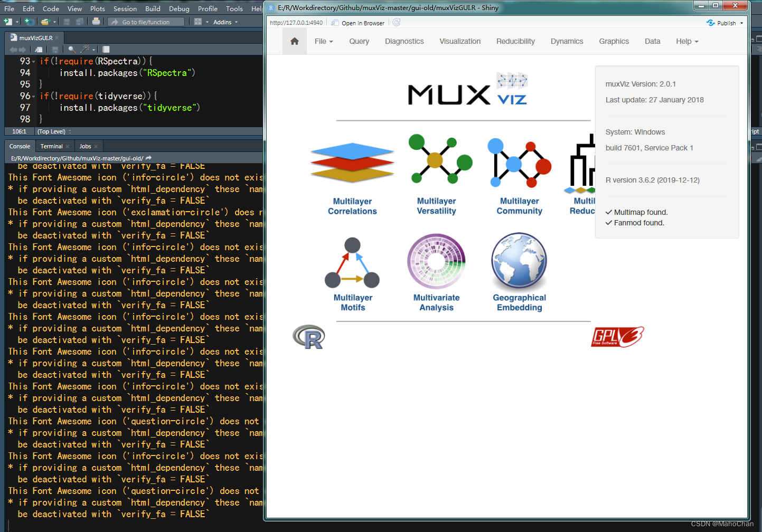Click the Multilayer Community icon
The height and width of the screenshot is (532, 762).
coord(519,164)
